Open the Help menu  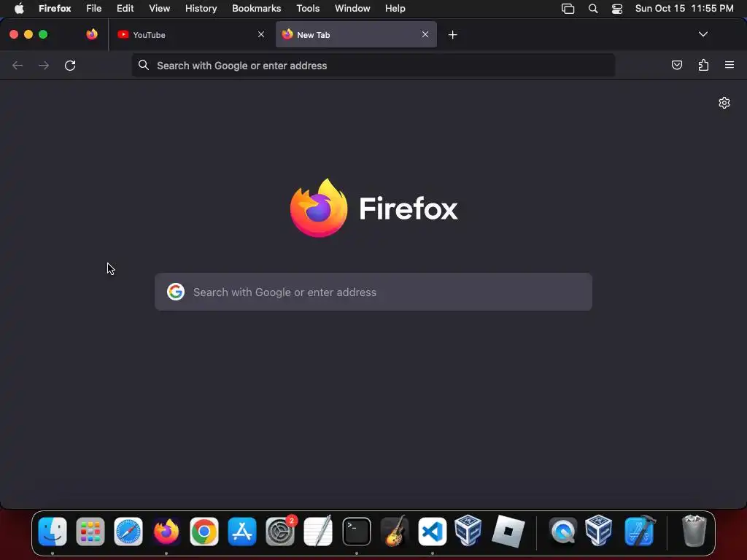click(395, 8)
